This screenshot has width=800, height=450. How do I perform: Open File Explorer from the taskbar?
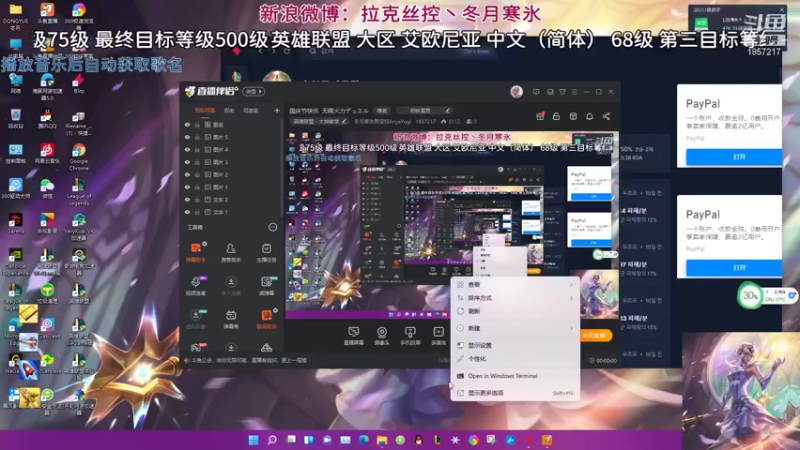[x=382, y=440]
